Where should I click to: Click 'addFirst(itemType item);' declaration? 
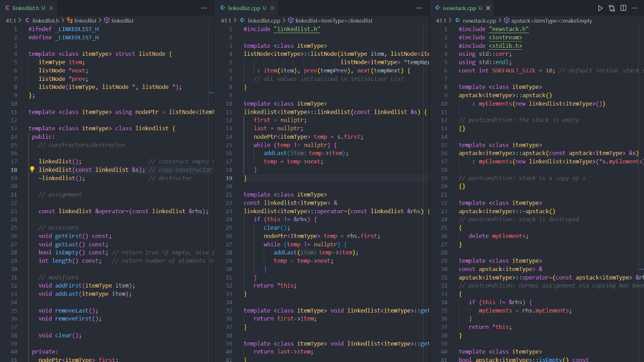(95, 286)
